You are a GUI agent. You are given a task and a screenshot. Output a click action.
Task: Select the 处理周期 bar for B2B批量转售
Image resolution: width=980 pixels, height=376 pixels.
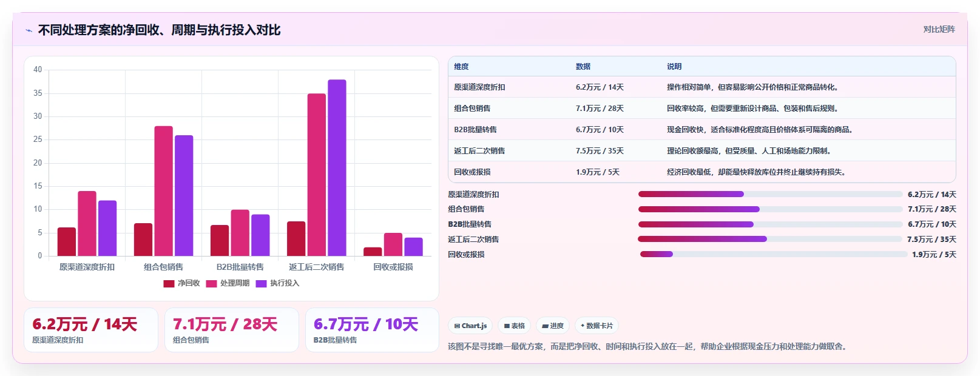click(240, 233)
